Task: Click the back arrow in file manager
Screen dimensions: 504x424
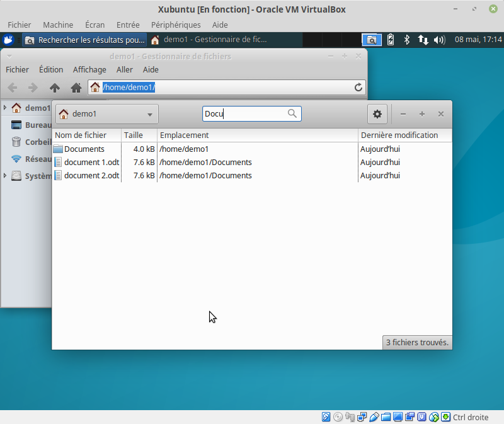Action: click(13, 88)
